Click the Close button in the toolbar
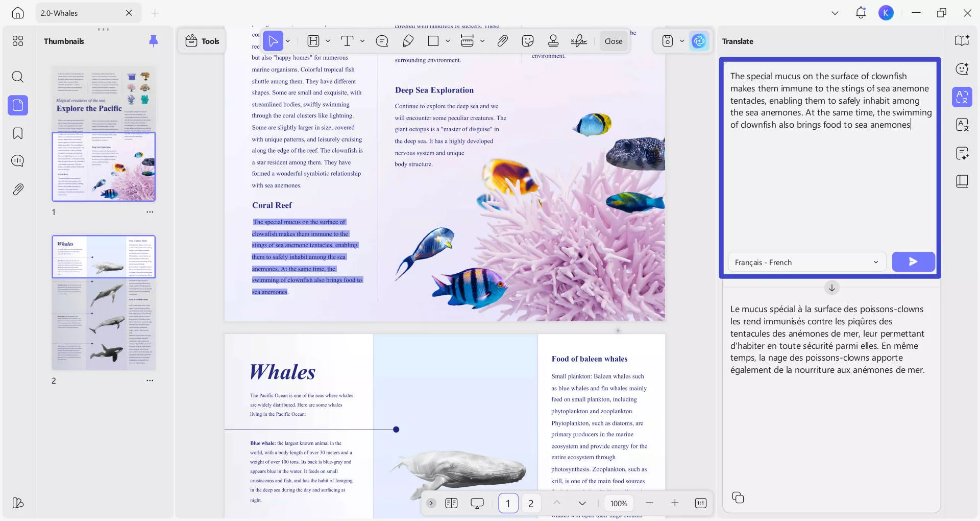 tap(613, 41)
